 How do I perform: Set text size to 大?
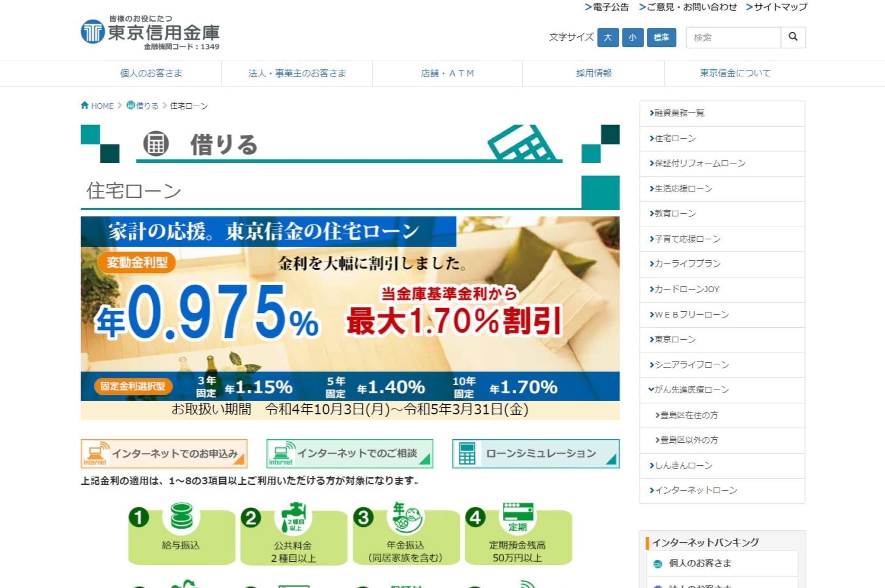pyautogui.click(x=608, y=37)
